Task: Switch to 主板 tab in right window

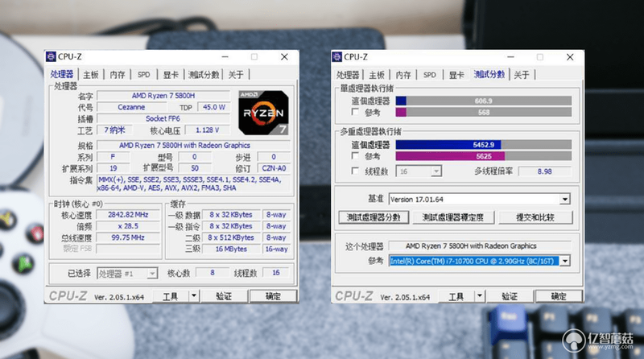Action: click(377, 75)
